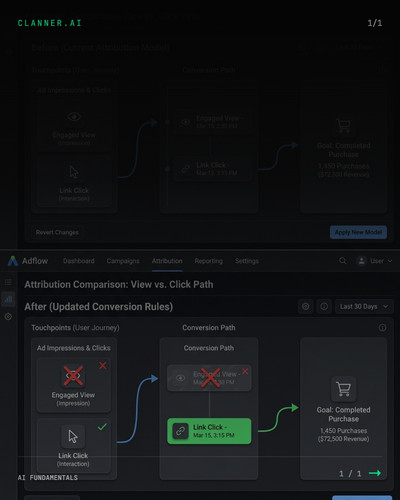Click the Revert Changes button in the Before panel
Image resolution: width=400 pixels, height=500 pixels.
pos(57,232)
